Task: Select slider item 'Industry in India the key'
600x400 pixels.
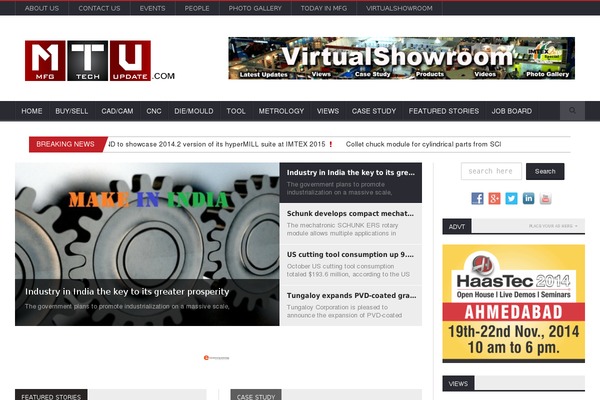Action: (351, 183)
